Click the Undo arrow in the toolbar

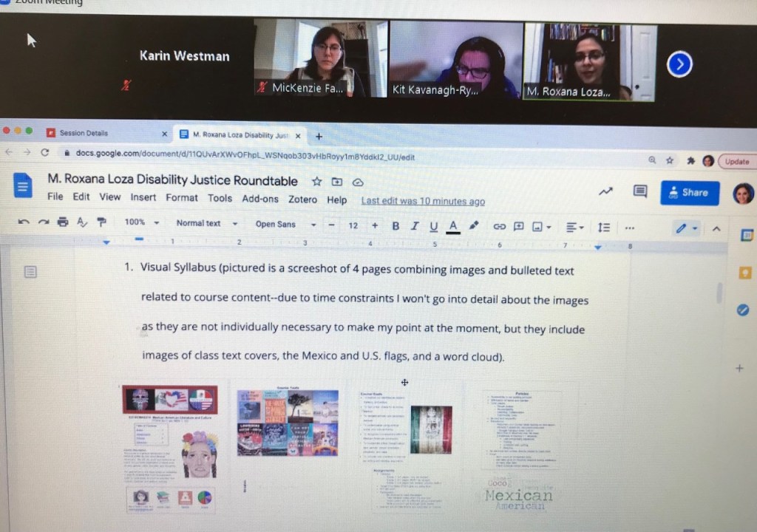point(24,222)
